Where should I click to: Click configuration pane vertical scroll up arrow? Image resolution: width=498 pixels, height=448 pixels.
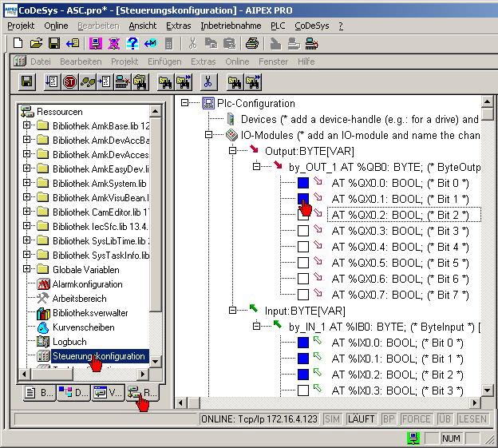(487, 101)
